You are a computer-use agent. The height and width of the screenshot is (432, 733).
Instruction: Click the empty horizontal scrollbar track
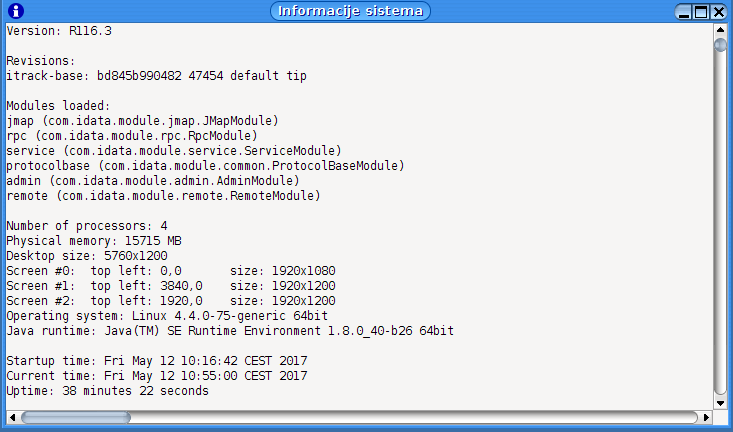[414, 417]
